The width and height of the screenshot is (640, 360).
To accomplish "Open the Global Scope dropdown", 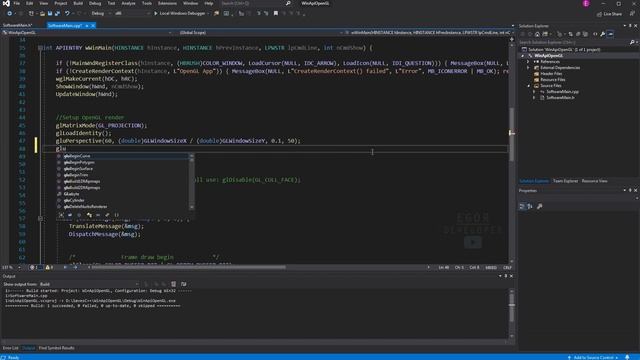I will coord(260,33).
